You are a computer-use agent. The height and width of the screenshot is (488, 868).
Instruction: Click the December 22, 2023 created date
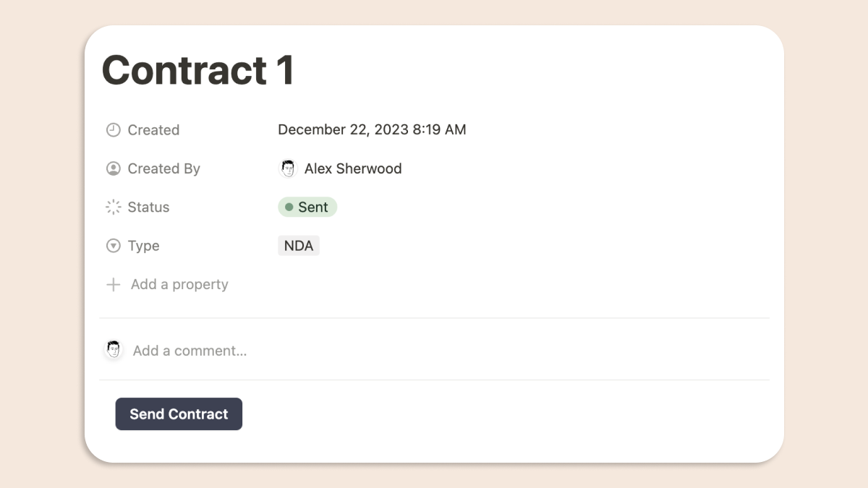point(372,130)
